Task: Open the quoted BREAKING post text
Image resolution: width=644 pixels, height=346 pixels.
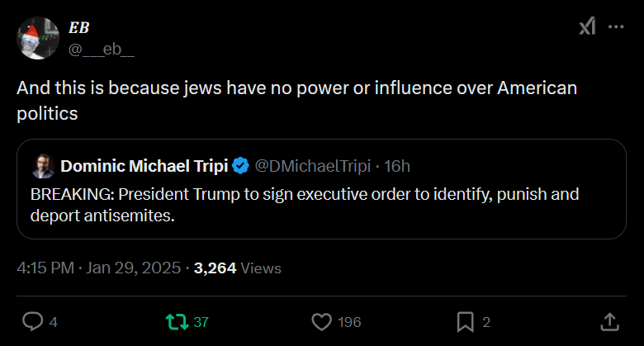Action: point(304,206)
